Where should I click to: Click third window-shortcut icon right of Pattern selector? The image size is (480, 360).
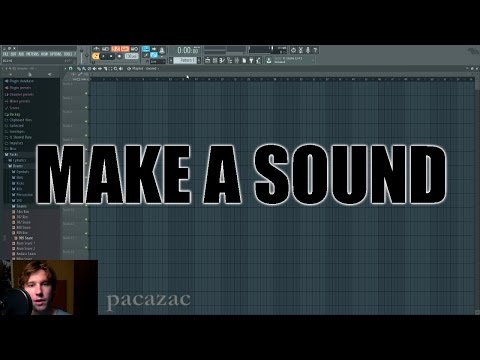click(x=222, y=60)
